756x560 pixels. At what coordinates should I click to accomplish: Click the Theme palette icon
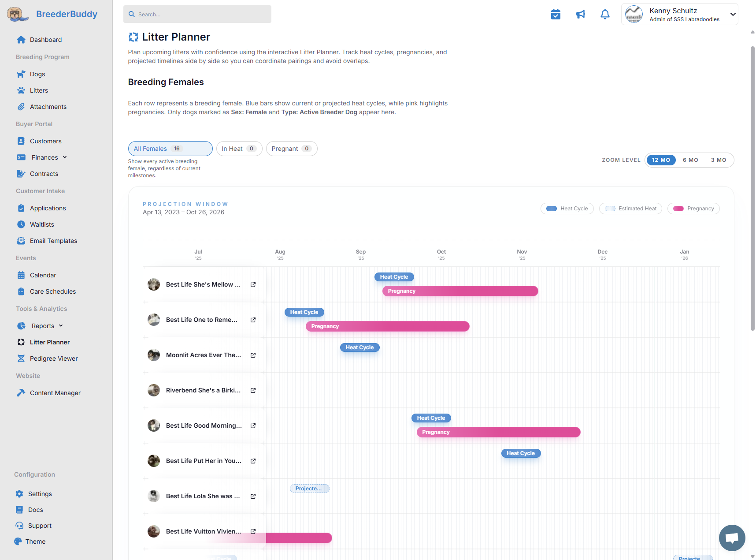tap(18, 541)
